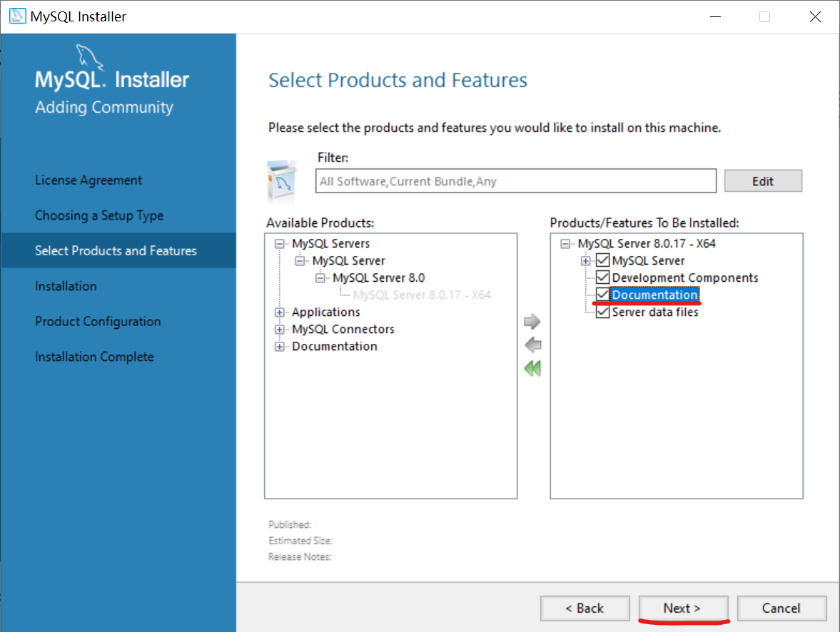The image size is (840, 632).
Task: Select Applications in Available Products
Action: [325, 312]
